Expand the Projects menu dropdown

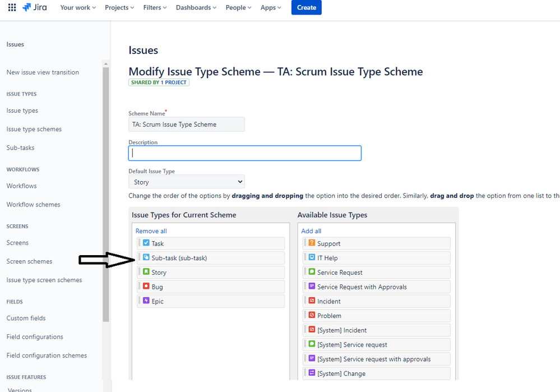coord(119,7)
